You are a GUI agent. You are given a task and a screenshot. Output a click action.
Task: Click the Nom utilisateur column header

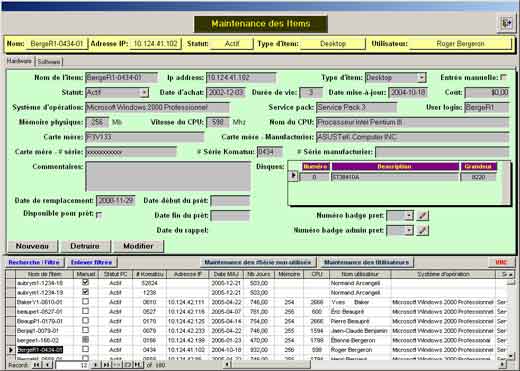pyautogui.click(x=360, y=274)
